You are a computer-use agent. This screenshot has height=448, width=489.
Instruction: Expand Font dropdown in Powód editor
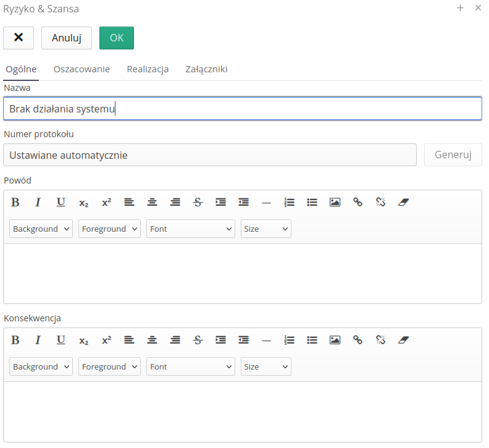tap(190, 229)
